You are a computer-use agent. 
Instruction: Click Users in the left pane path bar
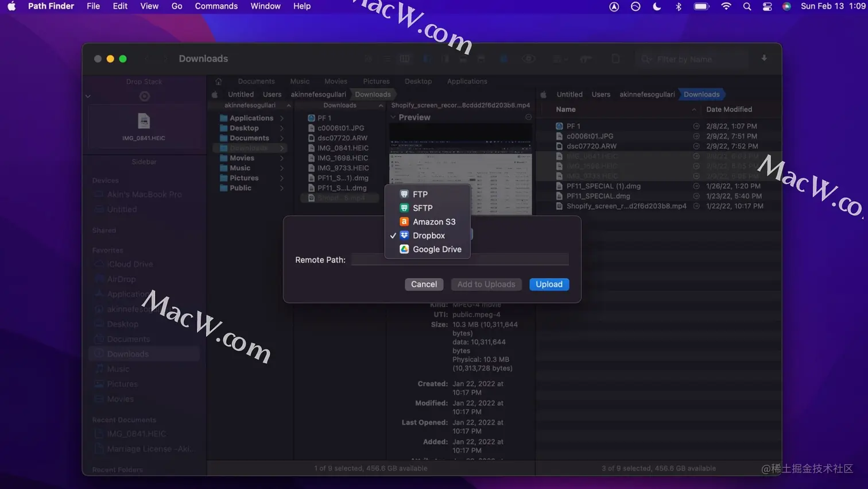pyautogui.click(x=272, y=94)
